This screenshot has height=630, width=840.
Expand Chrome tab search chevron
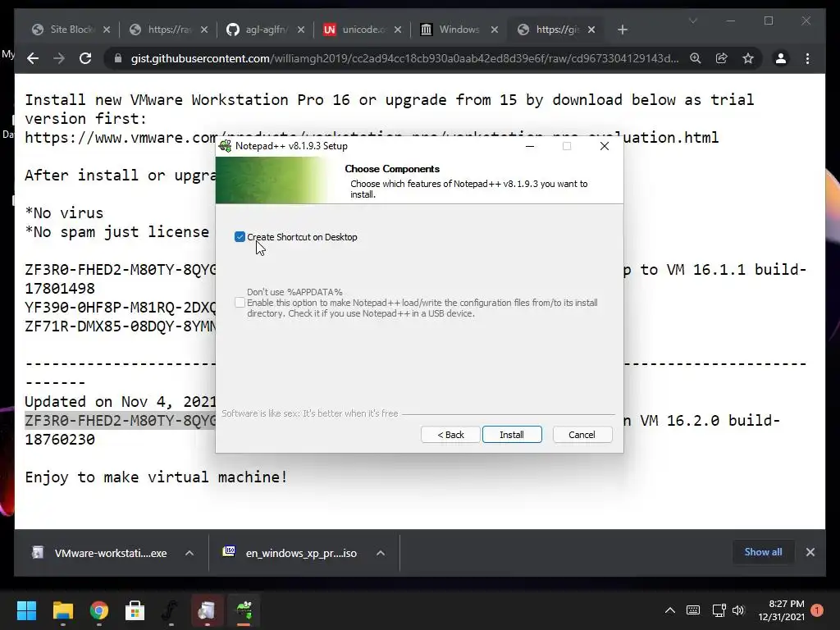(x=692, y=21)
